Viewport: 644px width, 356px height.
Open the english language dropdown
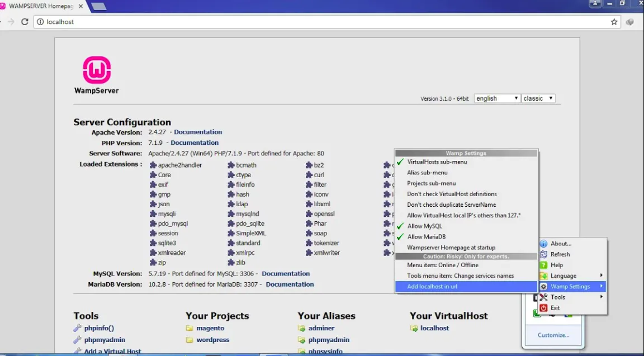(497, 98)
